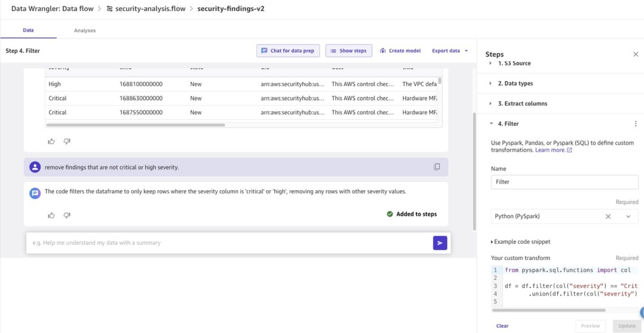Click the chat area vertical scrollbar
The image size is (644, 333).
pos(474,172)
